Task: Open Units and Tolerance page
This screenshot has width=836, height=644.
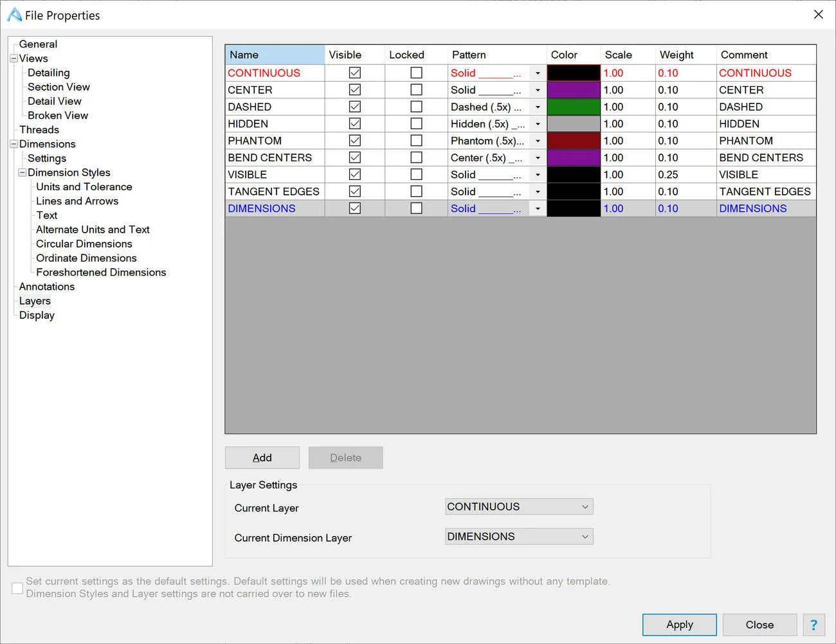Action: click(84, 187)
